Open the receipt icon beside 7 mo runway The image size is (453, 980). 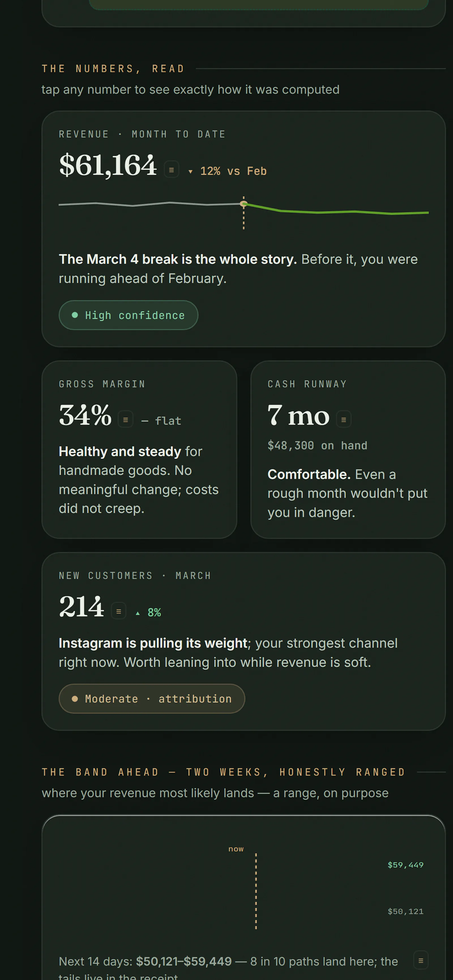(343, 420)
